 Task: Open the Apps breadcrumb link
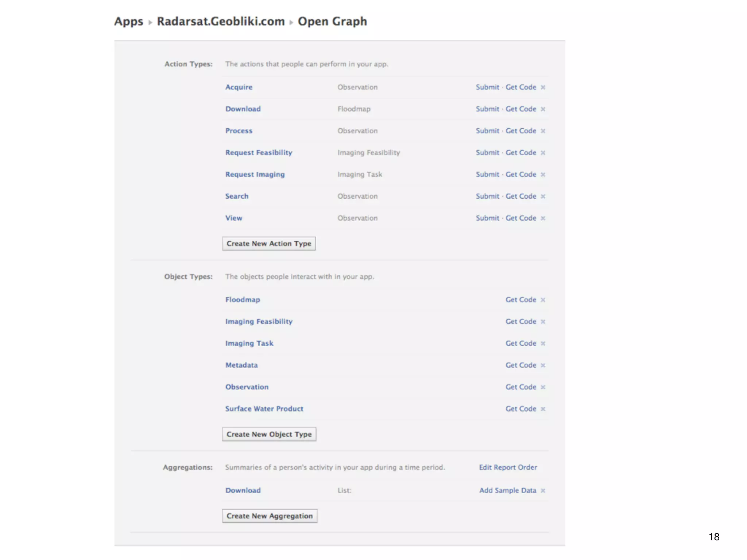pos(129,22)
